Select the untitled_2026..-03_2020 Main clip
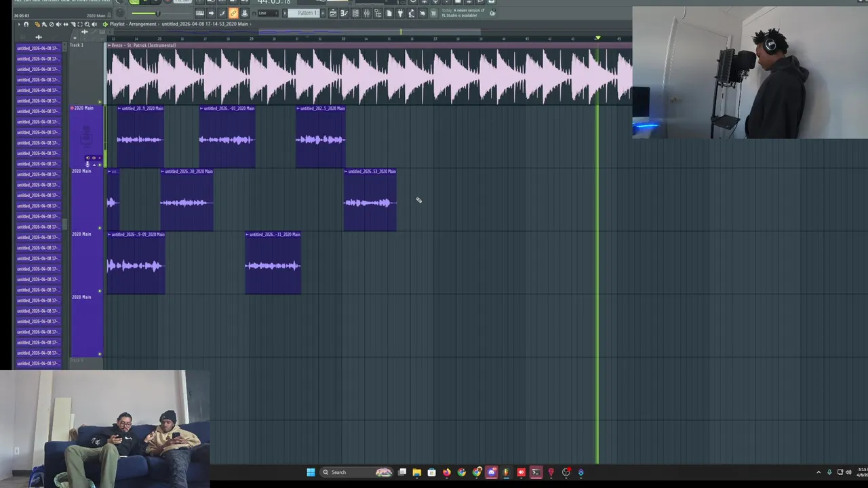The height and width of the screenshot is (488, 868). (227, 136)
